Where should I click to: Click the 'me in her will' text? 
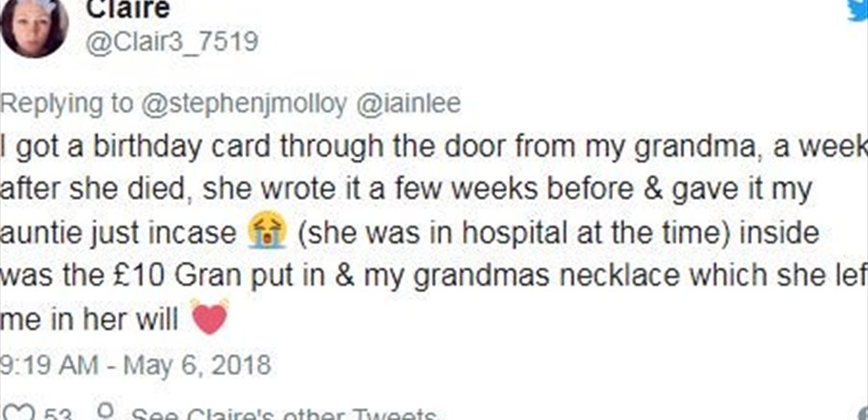(90, 318)
